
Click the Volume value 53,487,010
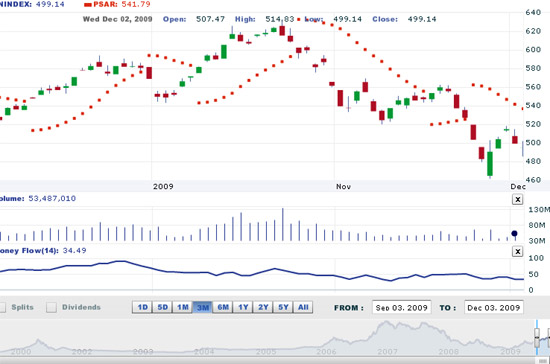click(52, 198)
